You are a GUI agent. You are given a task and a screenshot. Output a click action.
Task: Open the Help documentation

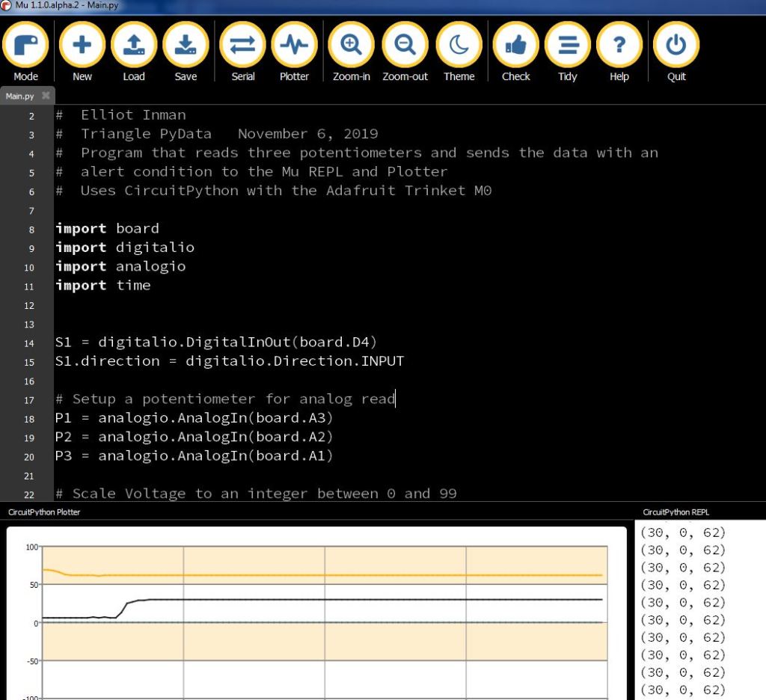(x=619, y=46)
